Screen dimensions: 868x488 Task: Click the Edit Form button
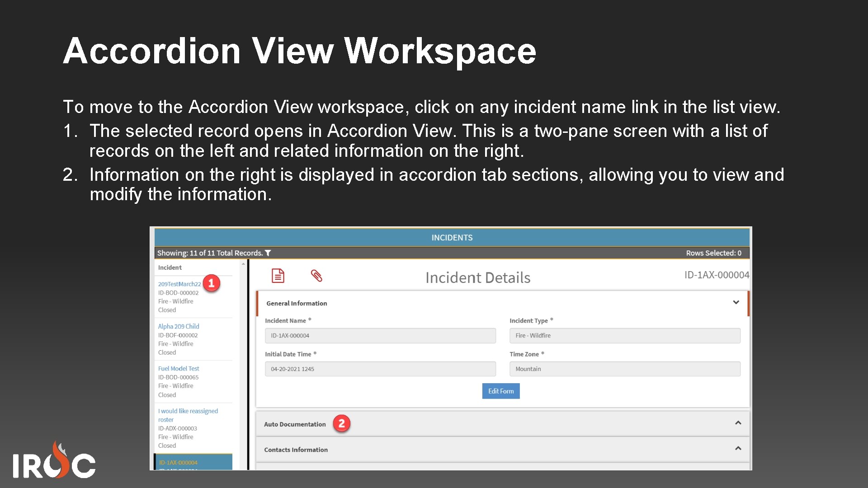[x=500, y=391]
